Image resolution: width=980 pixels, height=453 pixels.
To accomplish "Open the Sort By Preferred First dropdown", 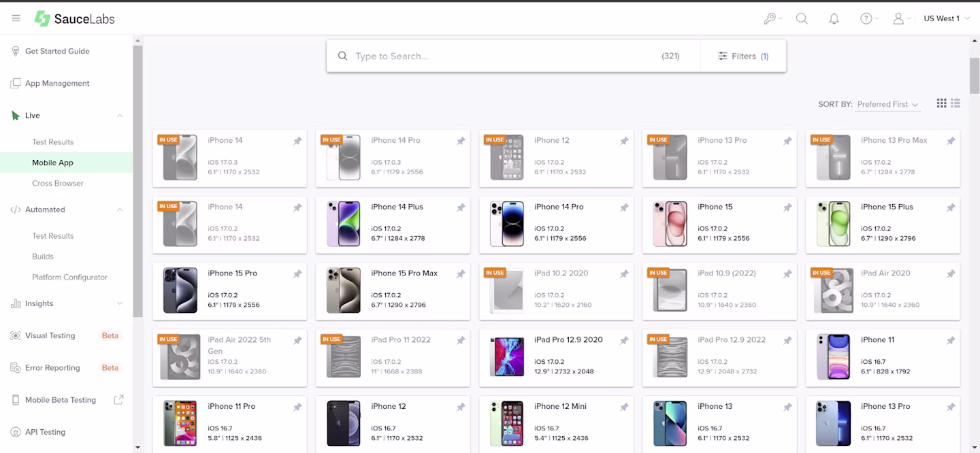I will 887,104.
